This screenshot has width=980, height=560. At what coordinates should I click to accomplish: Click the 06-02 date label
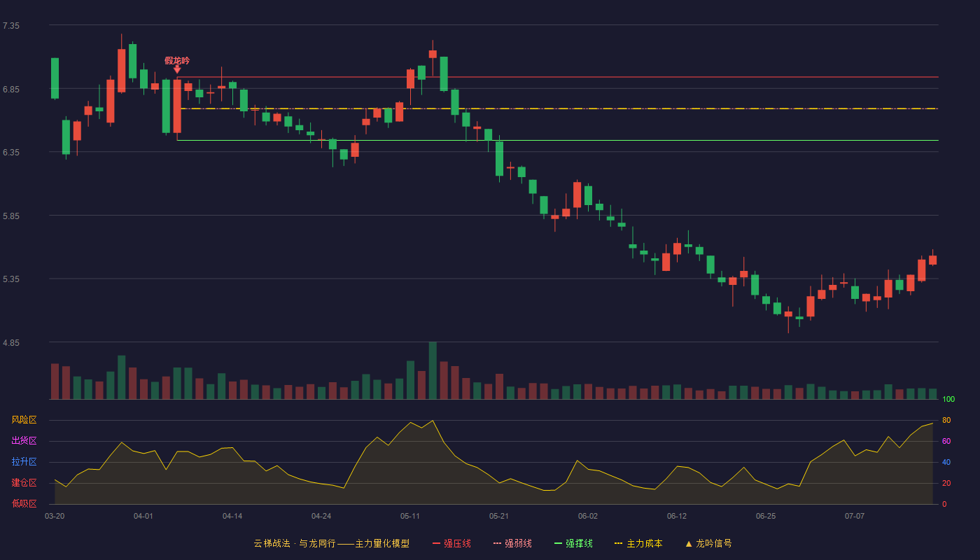(588, 516)
